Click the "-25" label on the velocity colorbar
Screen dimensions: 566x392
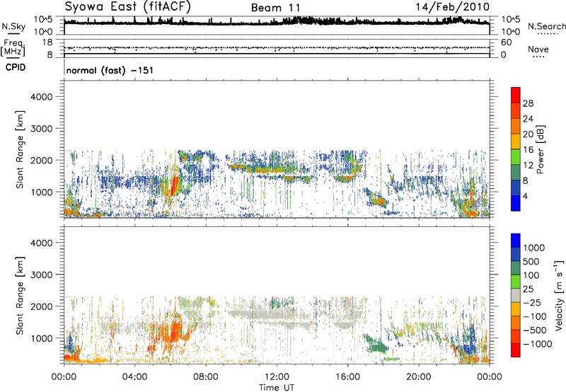[531, 303]
